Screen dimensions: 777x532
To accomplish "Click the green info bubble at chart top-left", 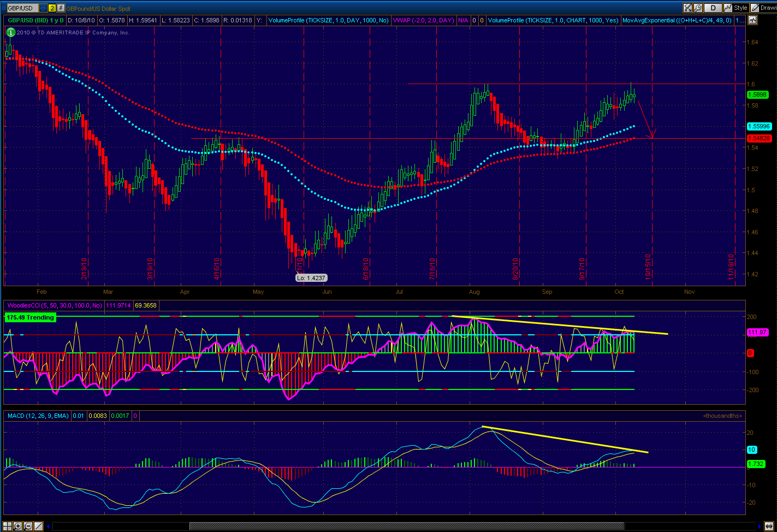I will pyautogui.click(x=10, y=33).
